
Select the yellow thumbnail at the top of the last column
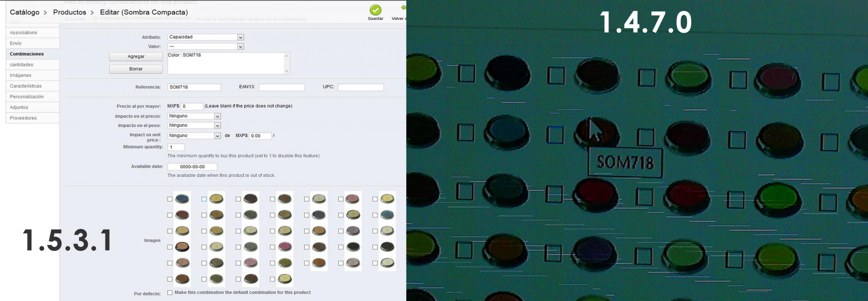coord(387,199)
